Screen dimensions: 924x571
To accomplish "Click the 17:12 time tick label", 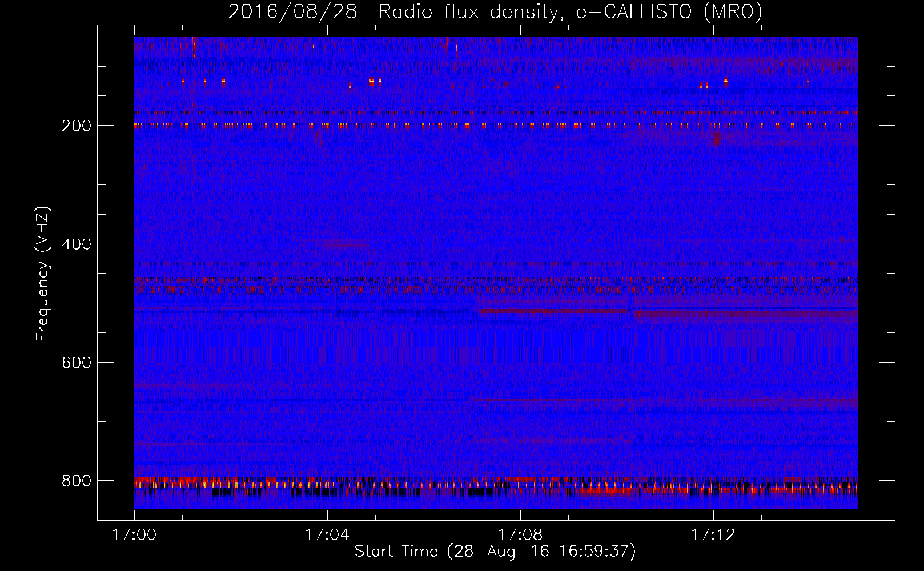I will (713, 535).
